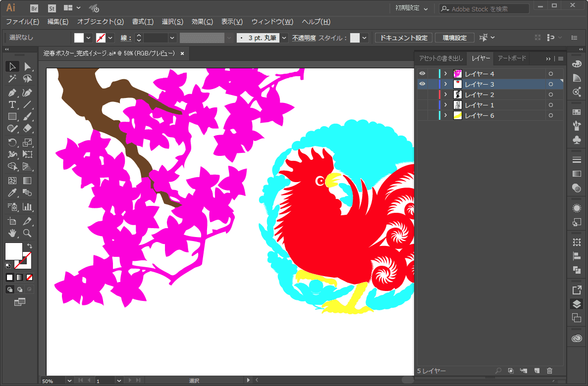The width and height of the screenshot is (588, 386).
Task: Click the graphic style swatch
Action: [x=355, y=38]
